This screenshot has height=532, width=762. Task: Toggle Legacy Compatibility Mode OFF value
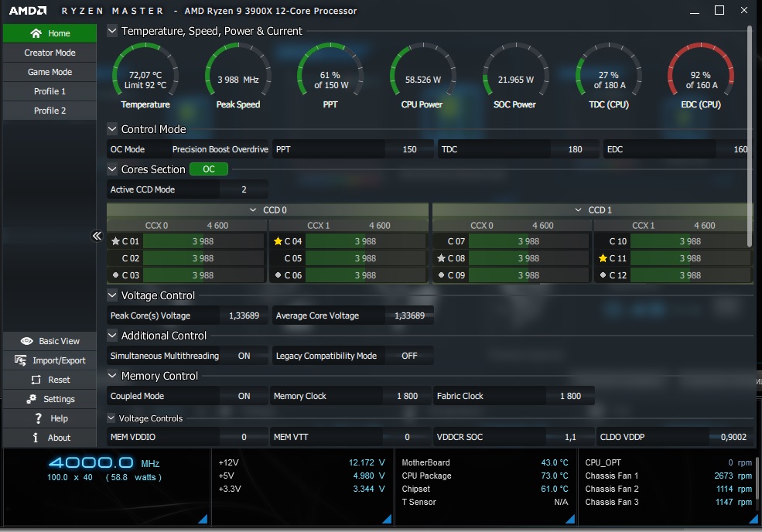(409, 356)
